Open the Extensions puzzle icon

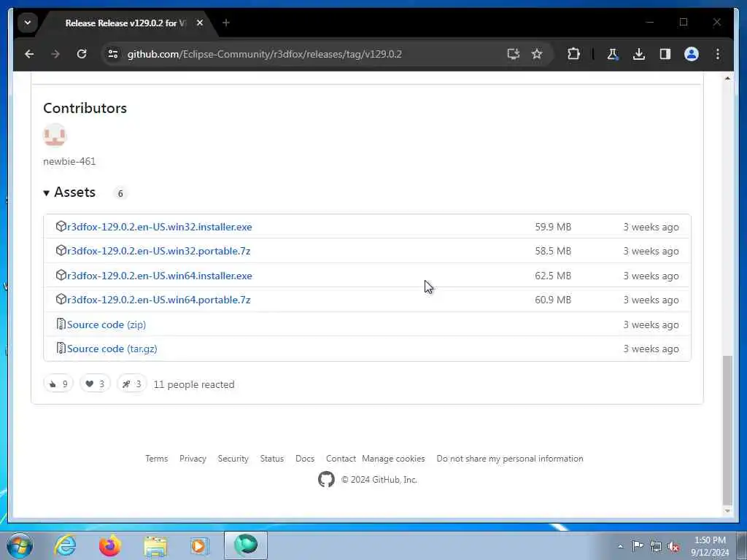(x=573, y=54)
